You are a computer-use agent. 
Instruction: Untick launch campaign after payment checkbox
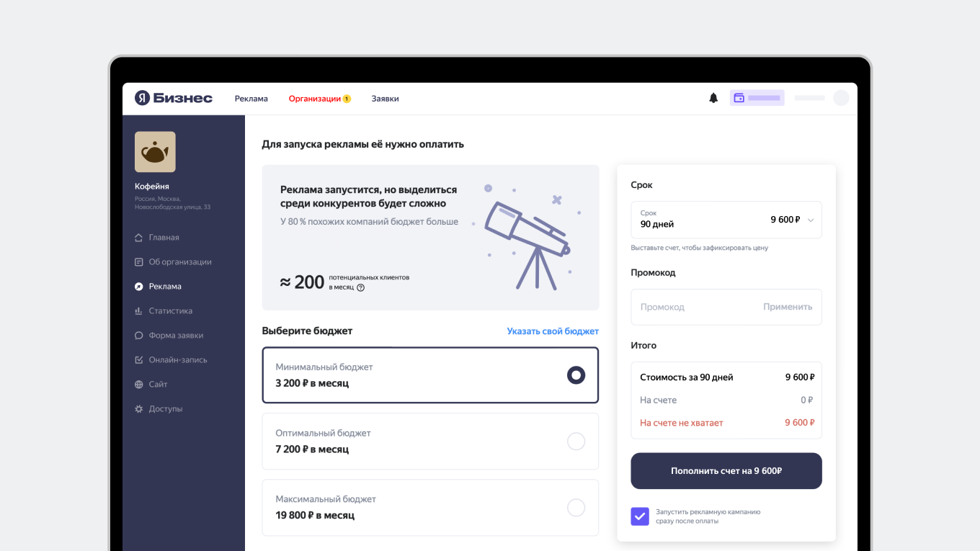640,516
